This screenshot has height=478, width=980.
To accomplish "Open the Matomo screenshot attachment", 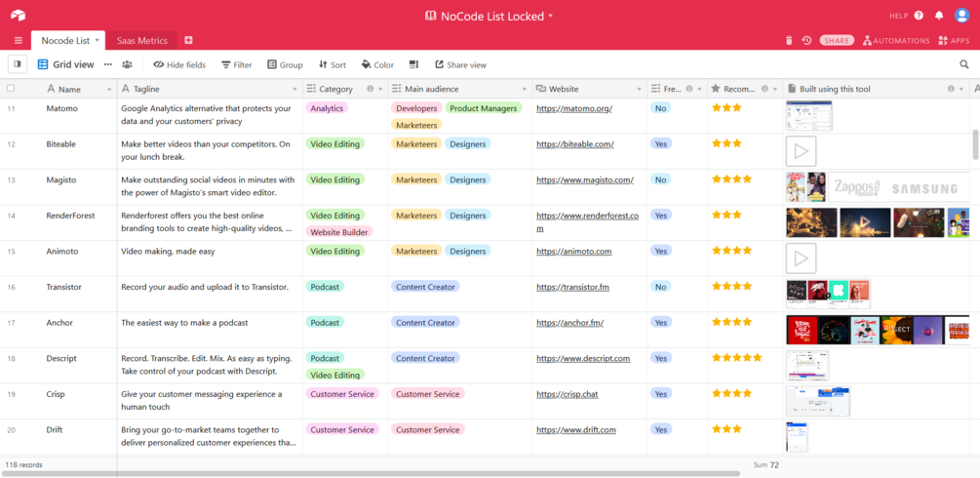I will pos(808,115).
